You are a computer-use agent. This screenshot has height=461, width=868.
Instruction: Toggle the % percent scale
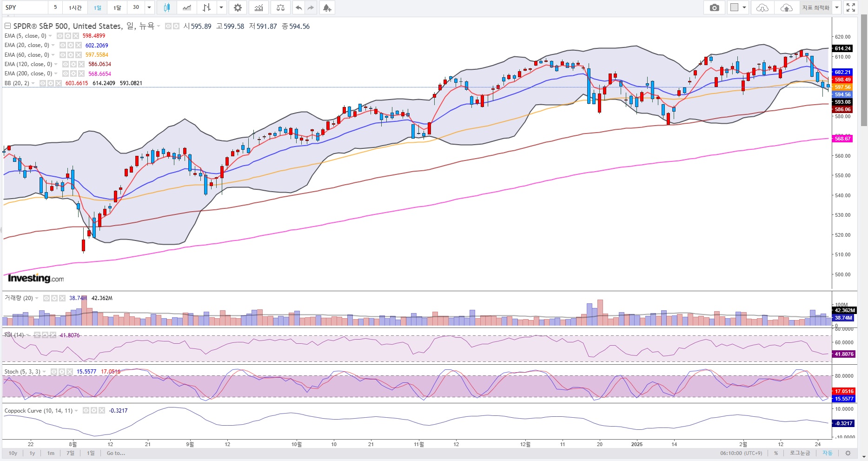point(776,453)
